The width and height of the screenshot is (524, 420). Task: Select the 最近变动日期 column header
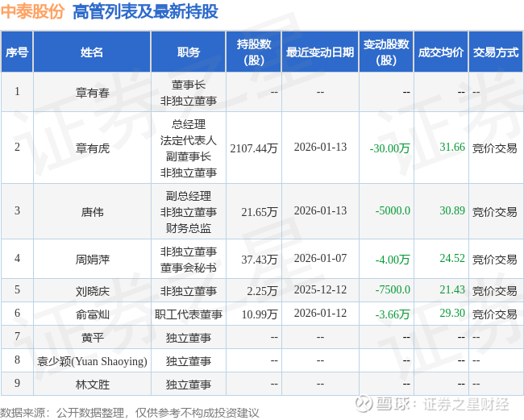pyautogui.click(x=320, y=52)
